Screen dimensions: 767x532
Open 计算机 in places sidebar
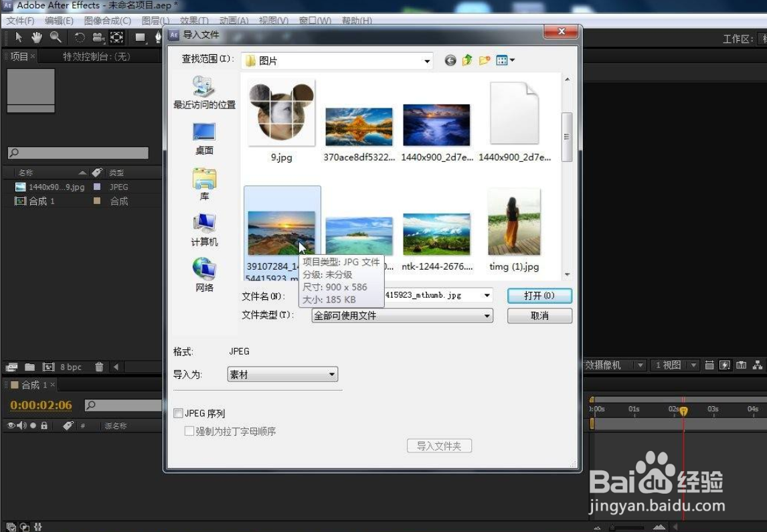(205, 230)
